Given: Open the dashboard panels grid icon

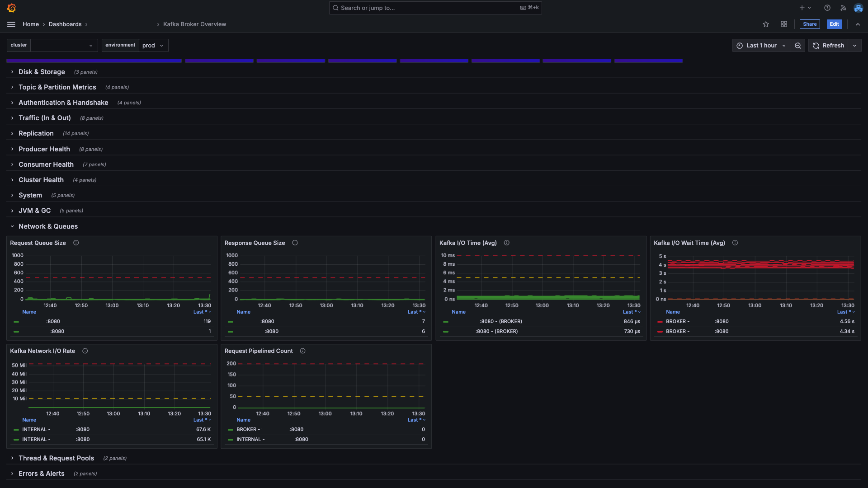Looking at the screenshot, I should (784, 24).
